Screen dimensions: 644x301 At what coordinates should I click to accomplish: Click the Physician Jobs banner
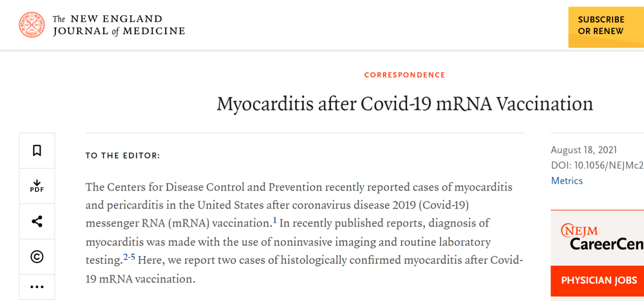pyautogui.click(x=599, y=280)
